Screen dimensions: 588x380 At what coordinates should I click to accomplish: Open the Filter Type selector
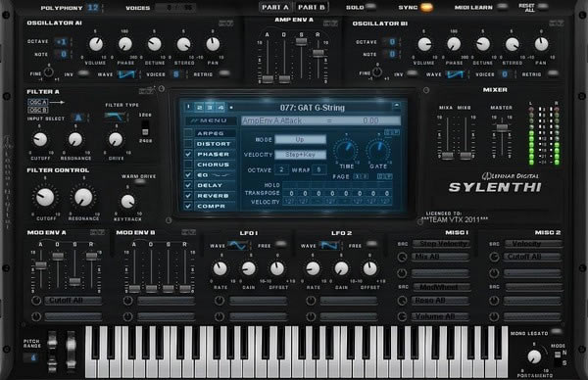[x=115, y=117]
